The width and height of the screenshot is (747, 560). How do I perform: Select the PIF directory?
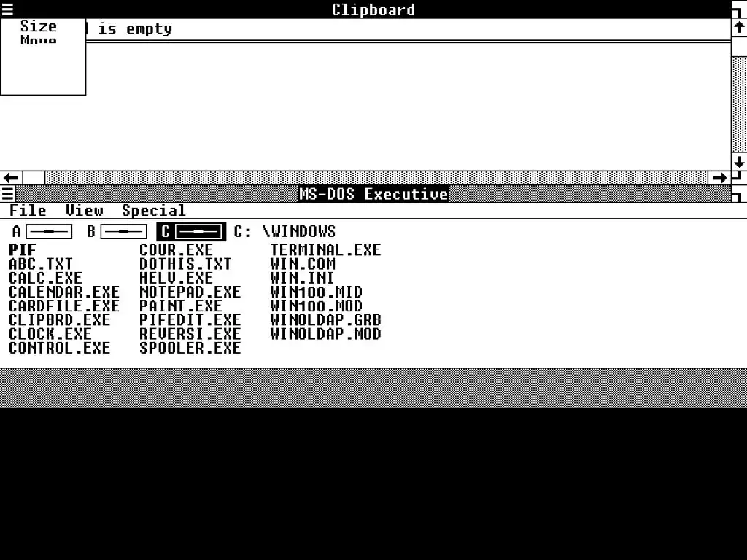[x=23, y=250]
